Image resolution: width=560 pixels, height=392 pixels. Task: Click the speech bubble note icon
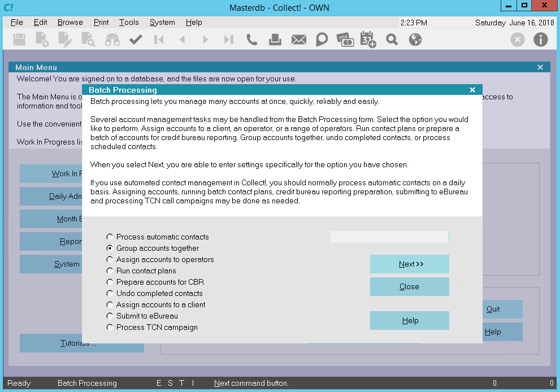(x=322, y=40)
